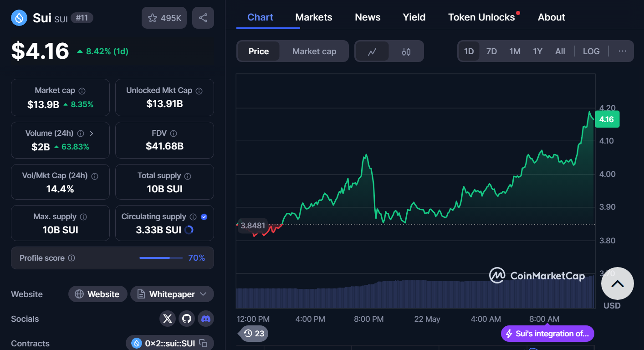Open Sui's Discord server icon

pos(206,319)
